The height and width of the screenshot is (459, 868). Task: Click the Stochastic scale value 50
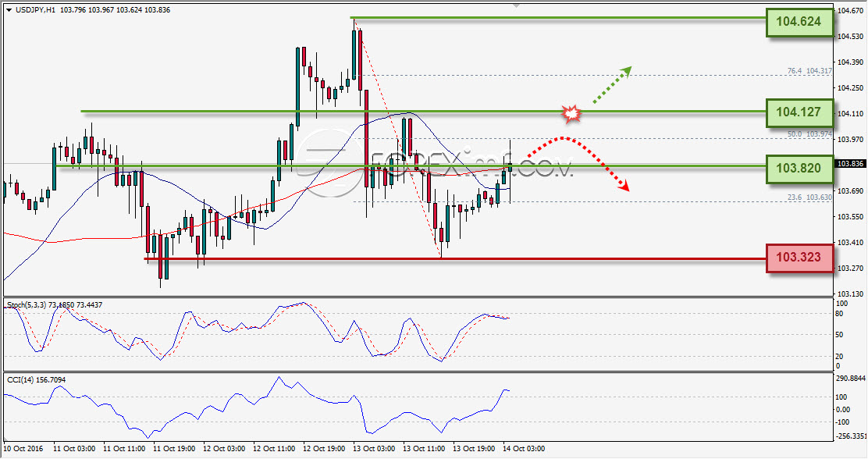click(840, 335)
